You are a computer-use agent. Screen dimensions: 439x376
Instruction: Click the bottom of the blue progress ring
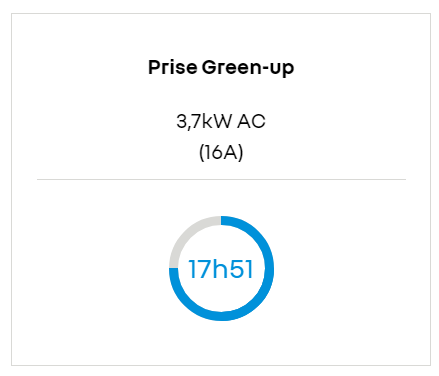[x=221, y=316]
